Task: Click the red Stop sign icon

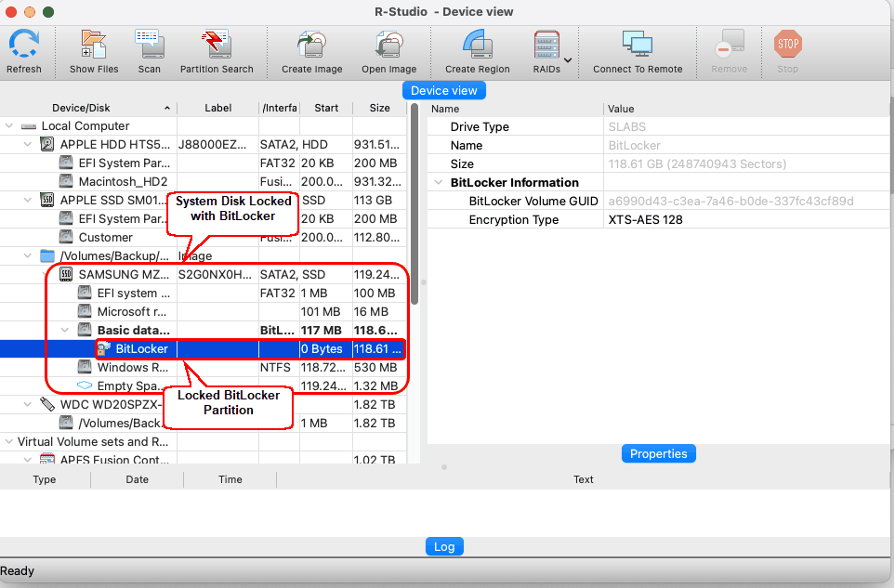Action: (x=788, y=45)
